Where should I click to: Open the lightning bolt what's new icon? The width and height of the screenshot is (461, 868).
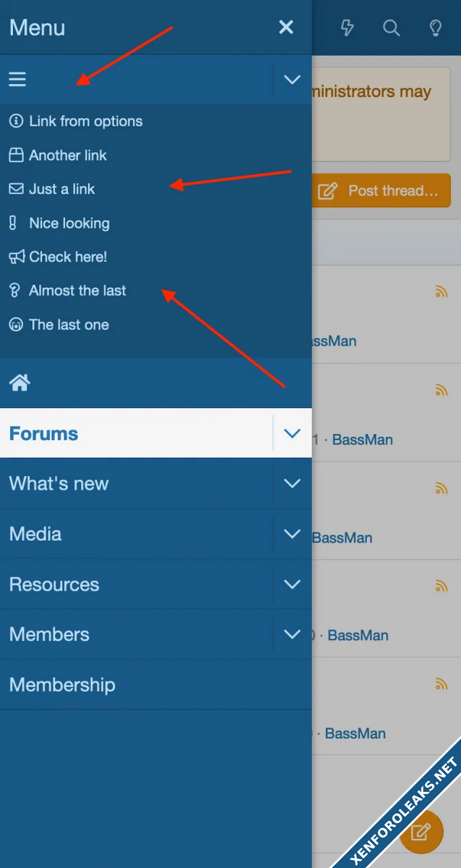tap(348, 28)
